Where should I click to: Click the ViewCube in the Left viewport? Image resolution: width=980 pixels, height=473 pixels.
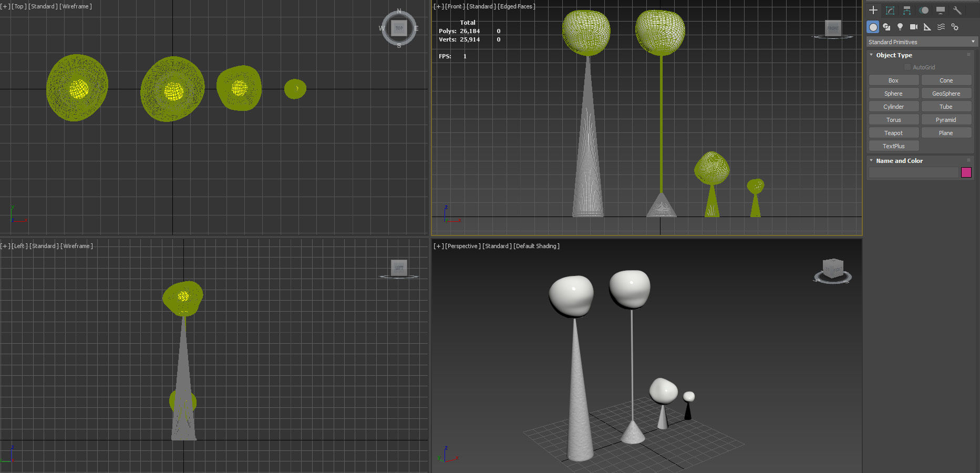(x=399, y=268)
